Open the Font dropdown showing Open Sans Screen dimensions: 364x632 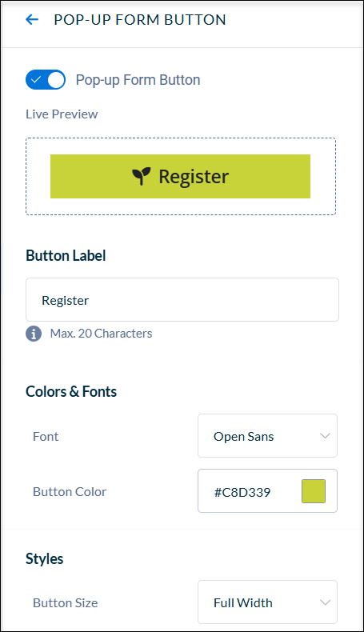267,436
